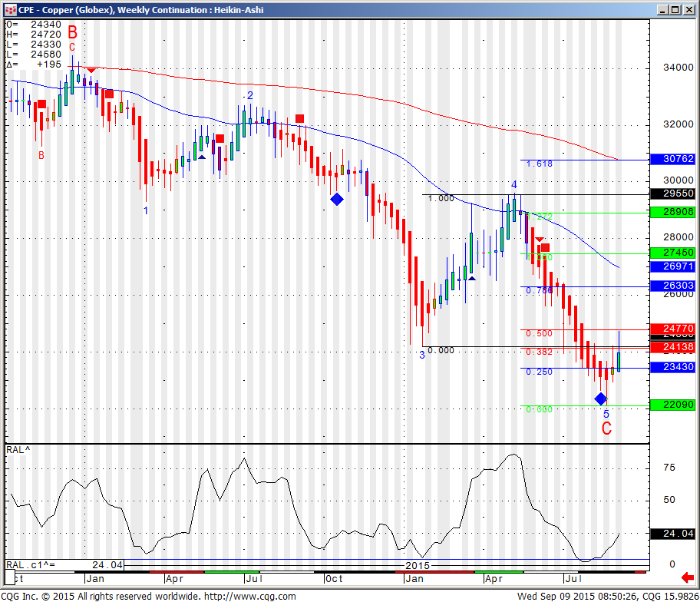Screen dimensions: 700x602
Task: Close the copper chart window
Action: (688, 9)
